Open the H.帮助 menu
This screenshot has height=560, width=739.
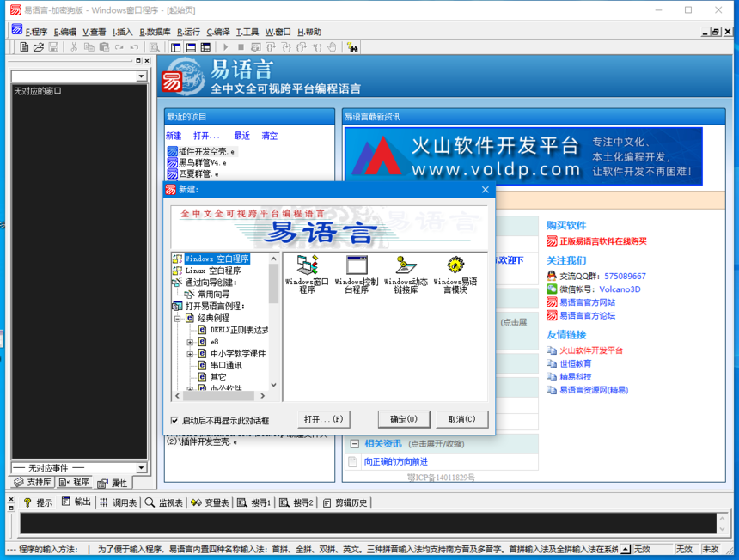pos(309,32)
